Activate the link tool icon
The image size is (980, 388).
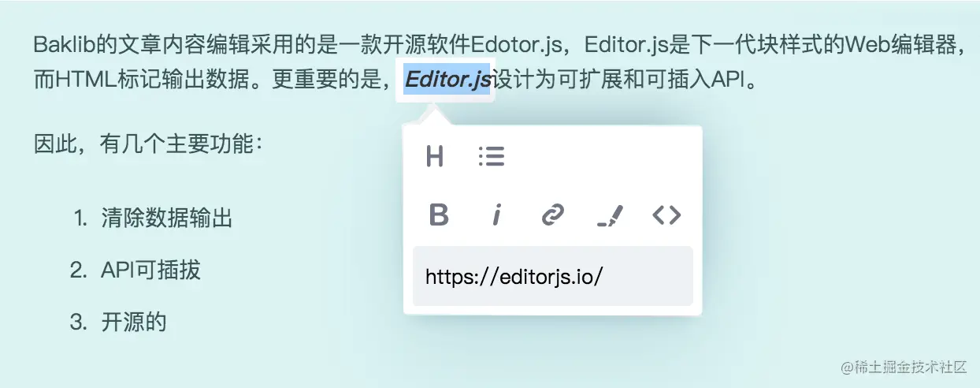pyautogui.click(x=553, y=215)
